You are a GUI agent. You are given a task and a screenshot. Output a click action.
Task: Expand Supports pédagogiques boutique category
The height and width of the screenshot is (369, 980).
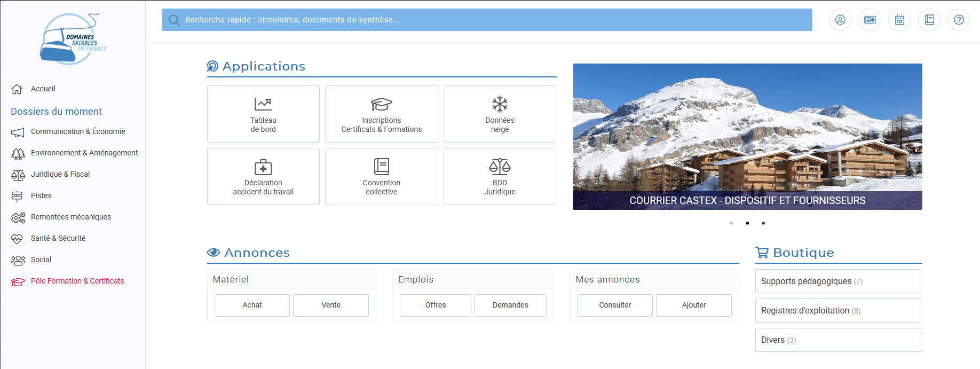pos(838,281)
